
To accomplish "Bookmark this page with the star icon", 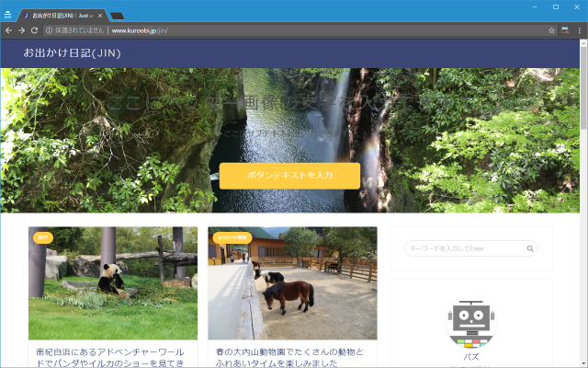I will pos(552,30).
